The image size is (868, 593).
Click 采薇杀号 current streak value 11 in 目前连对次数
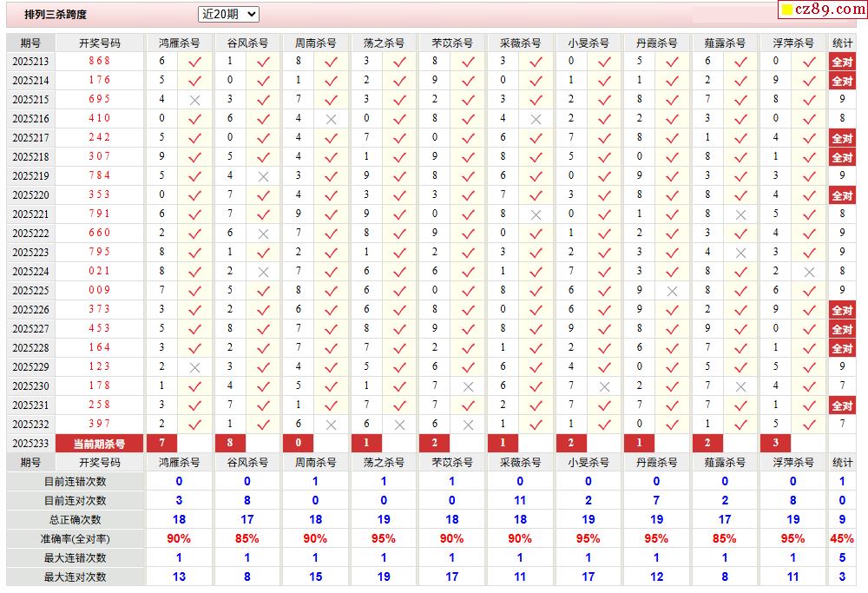(520, 501)
